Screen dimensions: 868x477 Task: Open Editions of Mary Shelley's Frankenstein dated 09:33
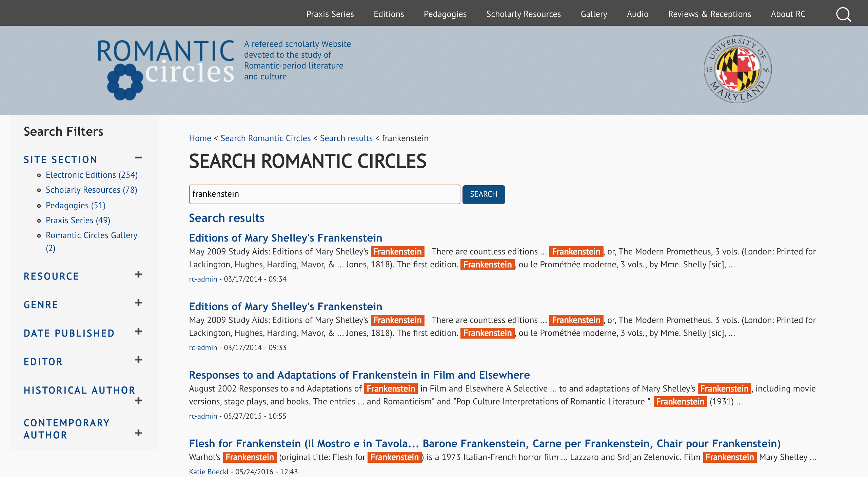click(x=285, y=306)
